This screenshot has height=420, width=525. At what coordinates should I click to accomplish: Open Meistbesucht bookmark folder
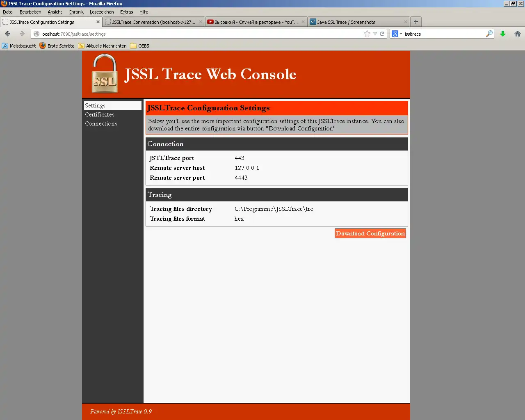tap(19, 46)
